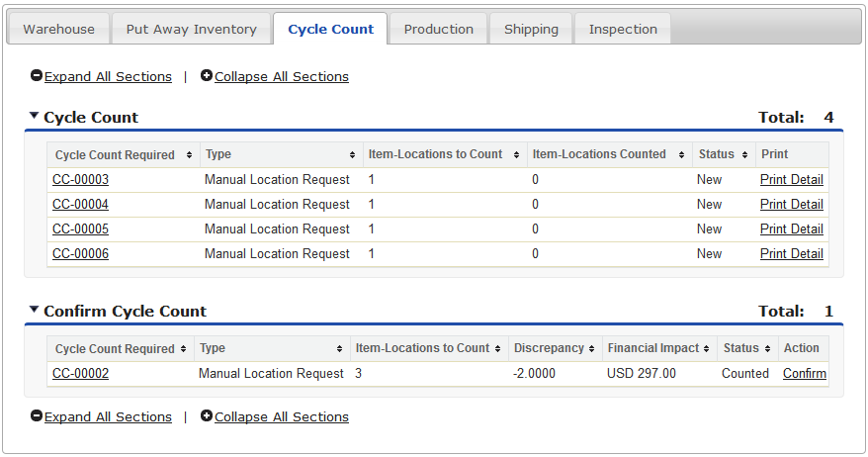Image resolution: width=868 pixels, height=457 pixels.
Task: Open the Shipping tab
Action: 531,30
